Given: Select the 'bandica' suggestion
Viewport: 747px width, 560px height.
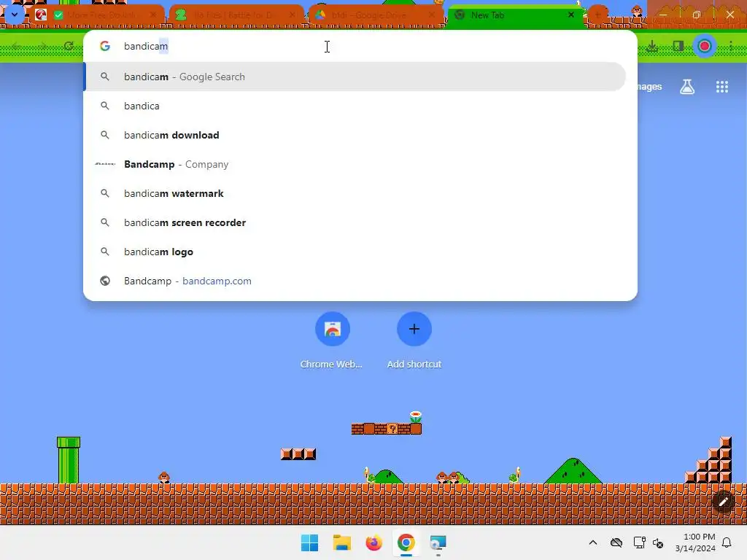Looking at the screenshot, I should 355,106.
